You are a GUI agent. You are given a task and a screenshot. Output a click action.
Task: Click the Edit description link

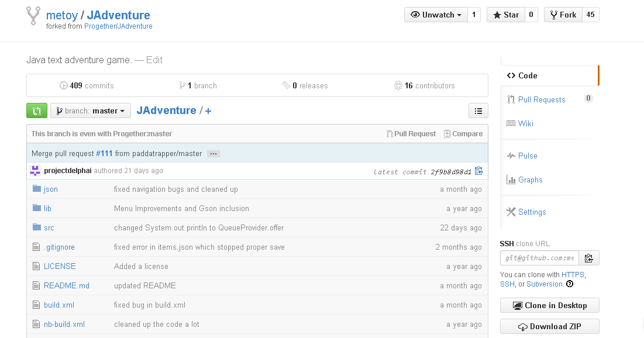pos(154,60)
